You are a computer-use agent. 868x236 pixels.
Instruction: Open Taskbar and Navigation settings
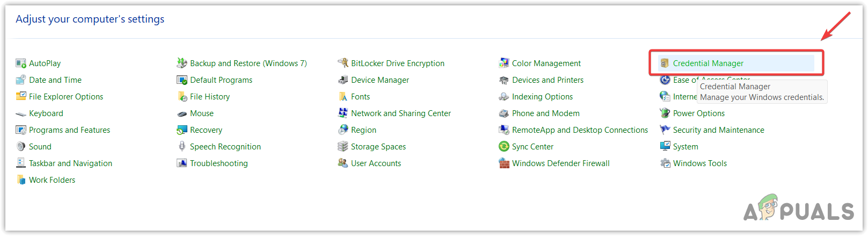coord(70,163)
